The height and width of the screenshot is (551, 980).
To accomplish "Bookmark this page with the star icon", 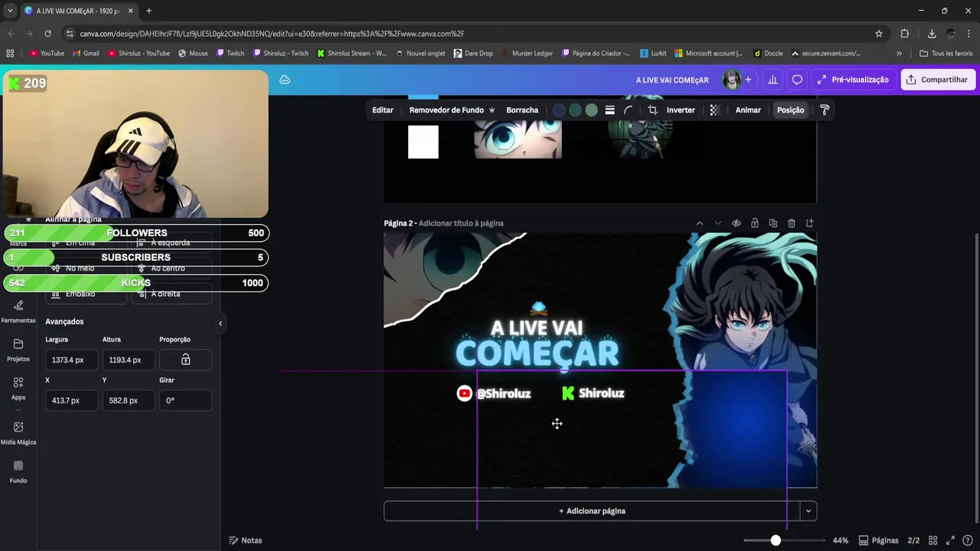I will [x=879, y=34].
